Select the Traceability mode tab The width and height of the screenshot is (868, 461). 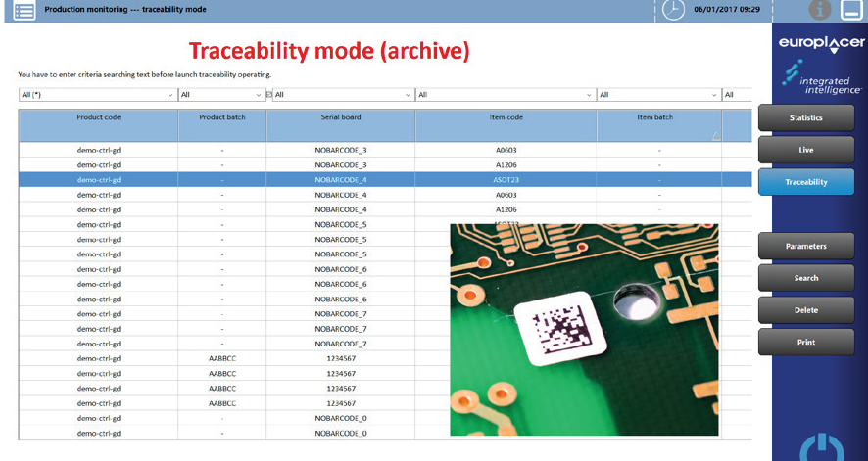805,182
